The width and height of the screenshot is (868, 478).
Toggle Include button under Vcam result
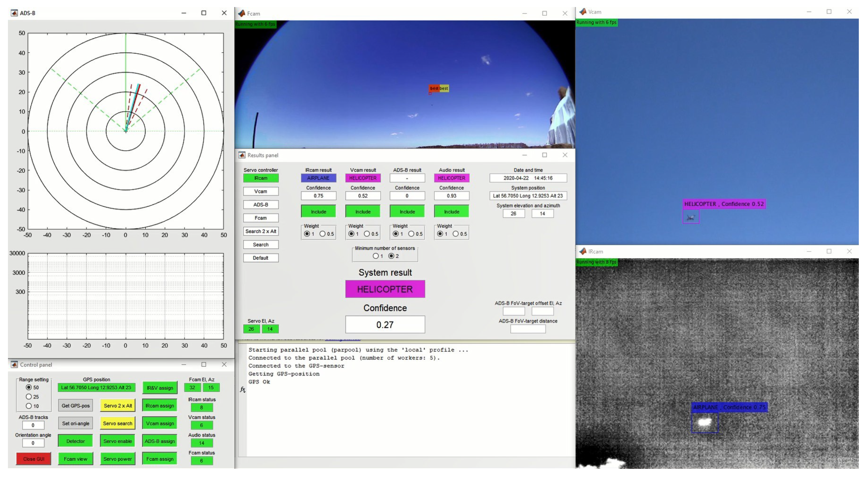362,211
